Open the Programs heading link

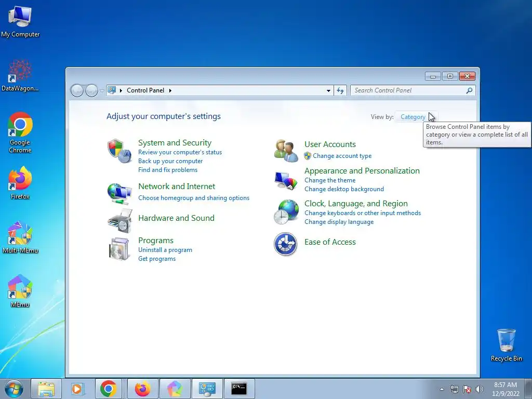[x=156, y=240]
